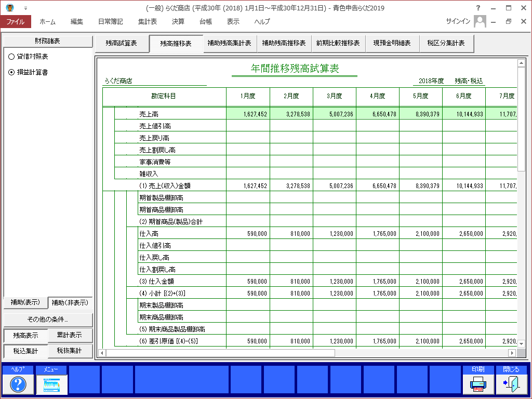
Task: Click the title bar help question mark
Action: click(478, 8)
